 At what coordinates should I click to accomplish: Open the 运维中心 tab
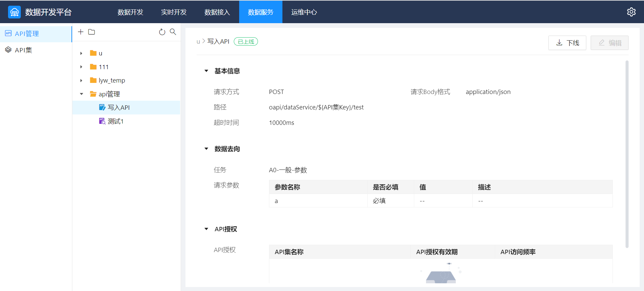304,12
